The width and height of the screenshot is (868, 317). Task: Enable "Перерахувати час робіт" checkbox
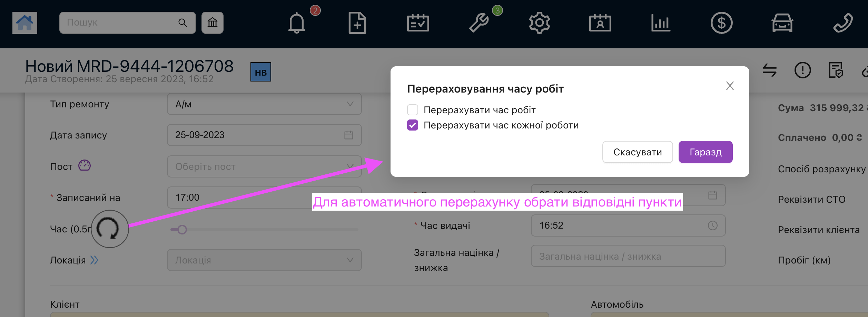pos(413,110)
